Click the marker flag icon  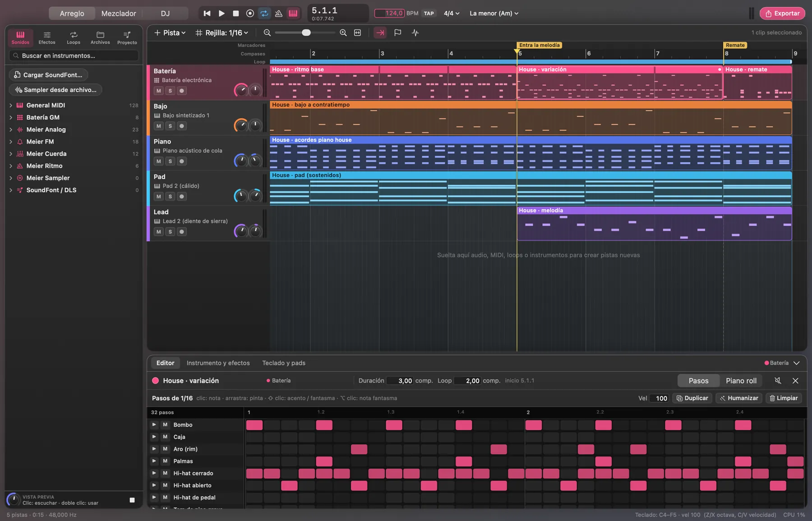(x=397, y=32)
